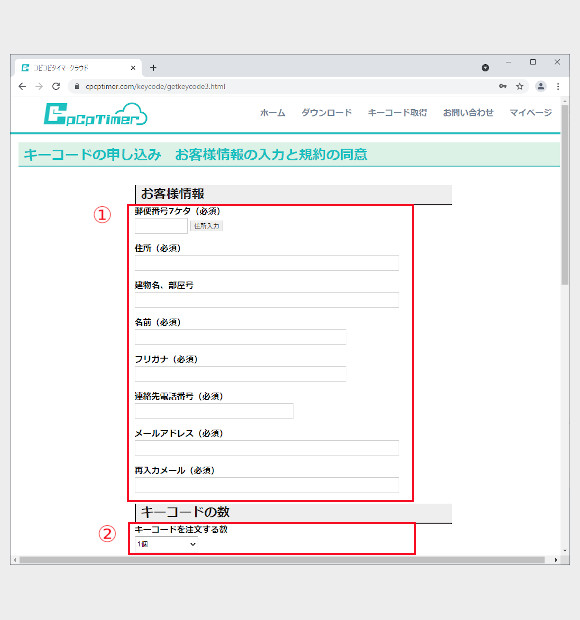Open マイページ navigation link
This screenshot has height=620, width=580.
[530, 113]
